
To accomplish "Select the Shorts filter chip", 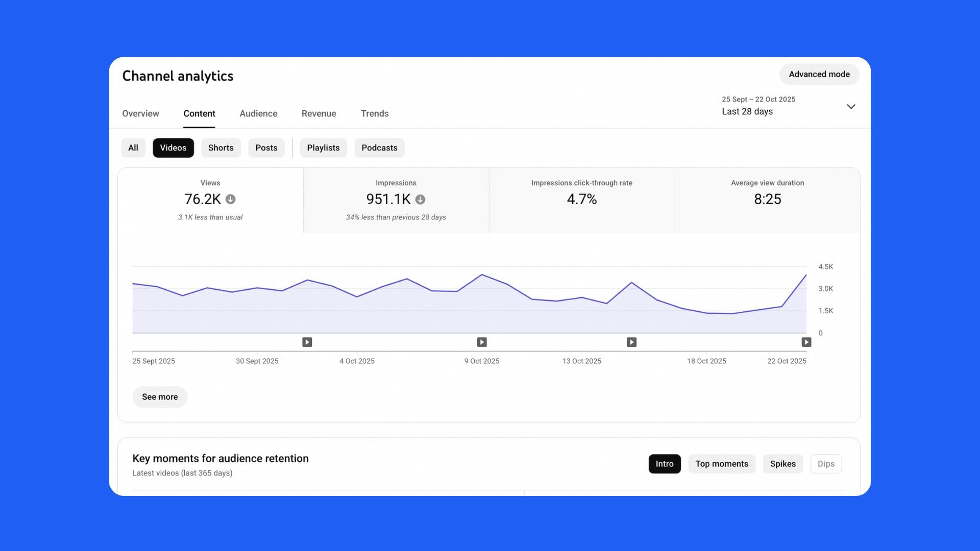I will coord(220,148).
